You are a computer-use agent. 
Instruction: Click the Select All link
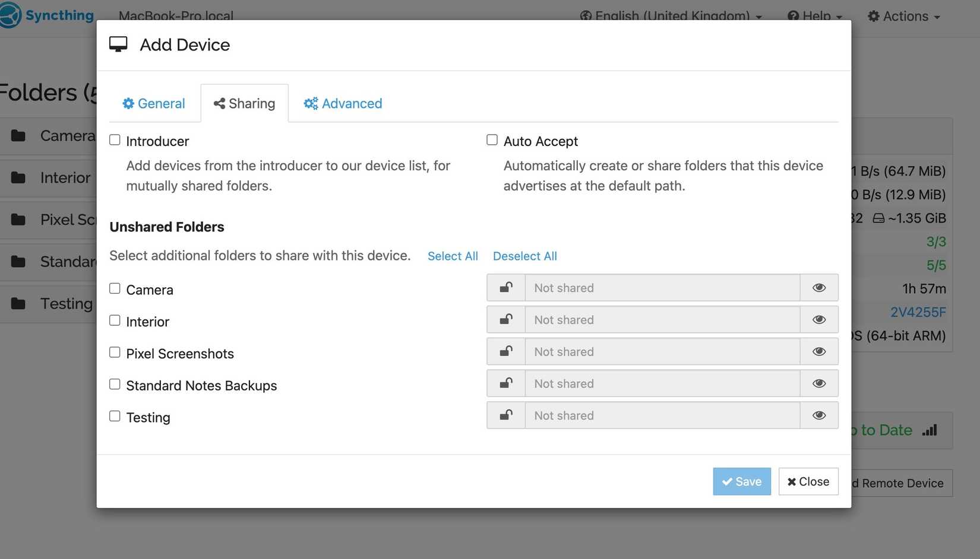pyautogui.click(x=453, y=256)
